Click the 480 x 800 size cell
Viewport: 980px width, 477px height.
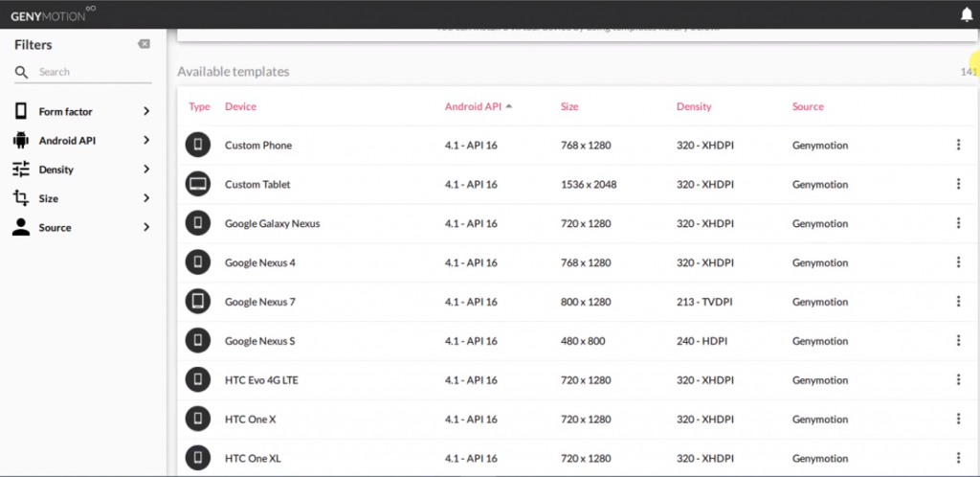point(583,341)
